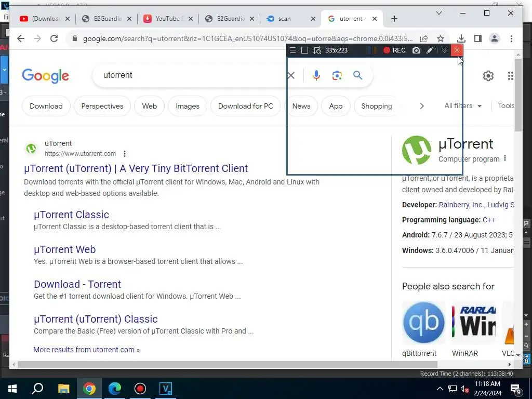Screen dimensions: 532x399
Task: Open taskbar search magnifier
Action: coord(37,389)
